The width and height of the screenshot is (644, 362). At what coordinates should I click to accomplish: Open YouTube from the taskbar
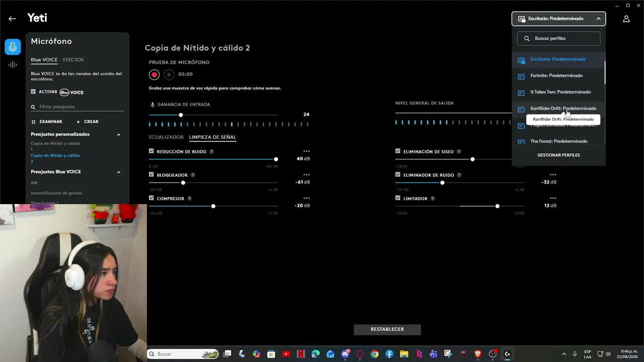[286, 354]
